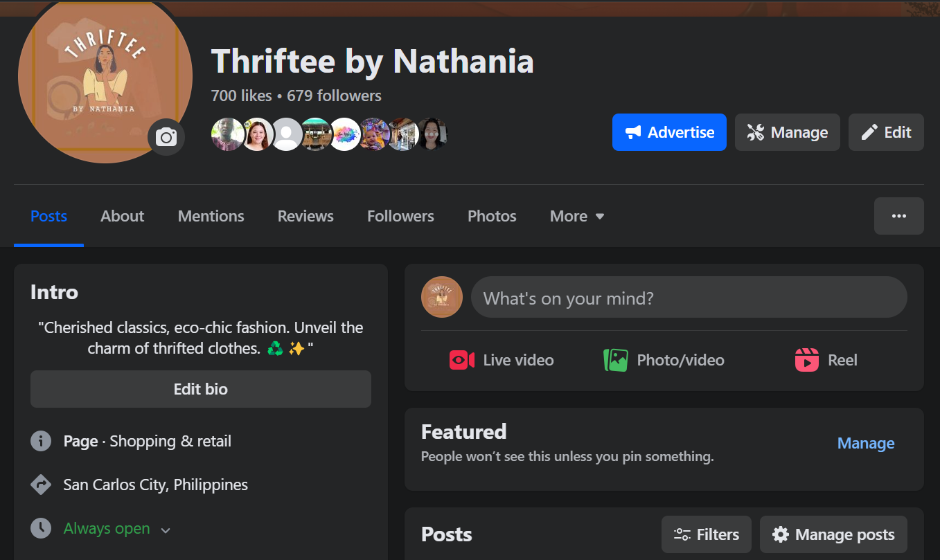Expand the Always open hours chevron
This screenshot has width=940, height=560.
[166, 530]
